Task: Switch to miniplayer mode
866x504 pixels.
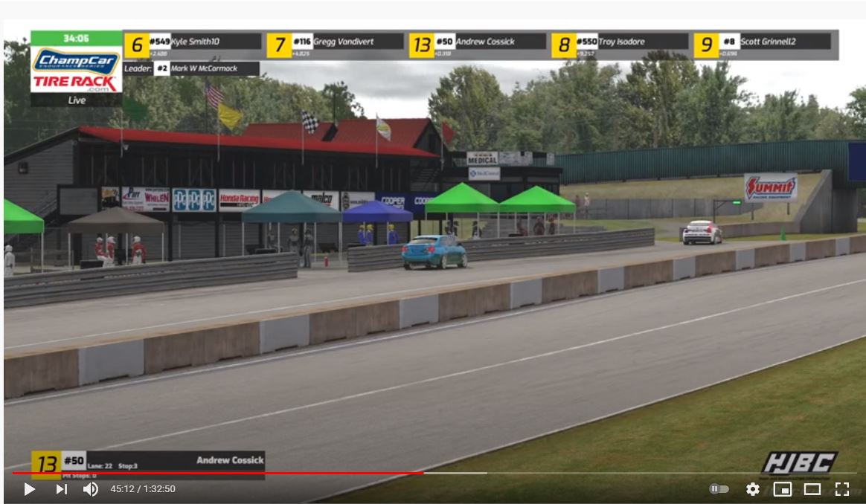Action: (782, 489)
